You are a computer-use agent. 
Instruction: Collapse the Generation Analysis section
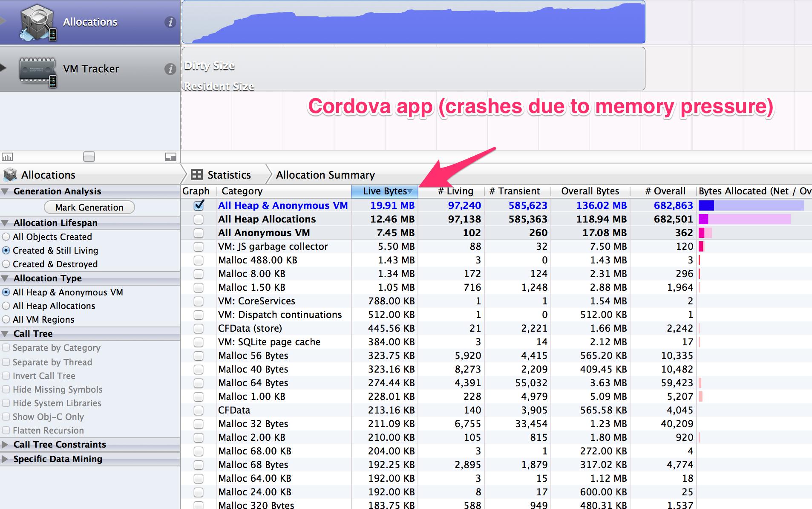coord(5,191)
